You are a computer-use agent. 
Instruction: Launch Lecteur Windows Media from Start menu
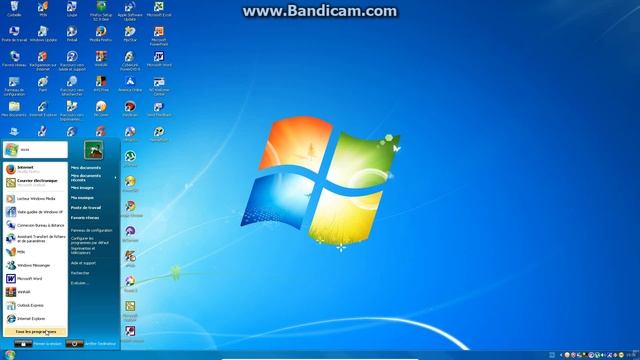[x=36, y=199]
